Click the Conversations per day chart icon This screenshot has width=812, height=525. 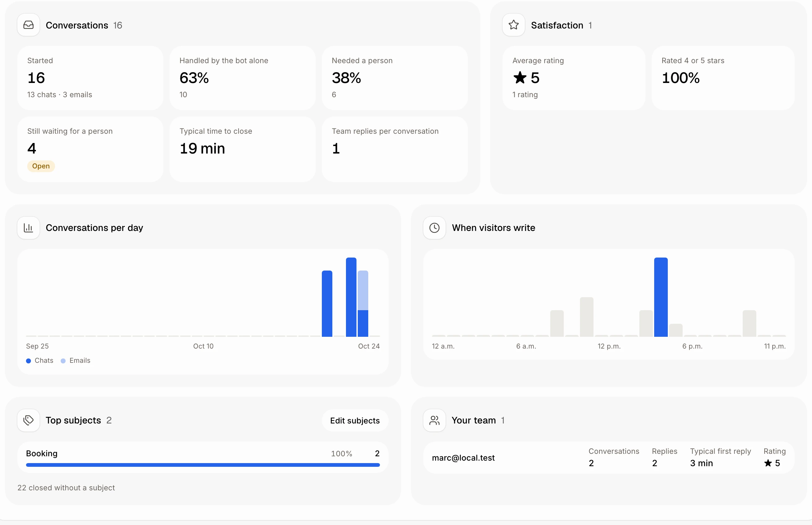pyautogui.click(x=28, y=228)
